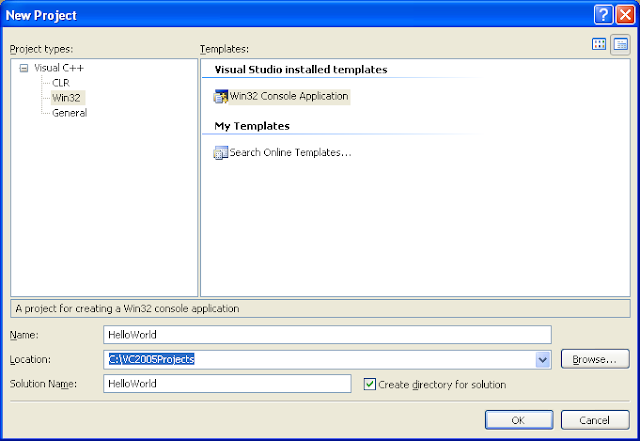Switch templates to small icons view
Screen dimensions: 640x441
tap(620, 44)
